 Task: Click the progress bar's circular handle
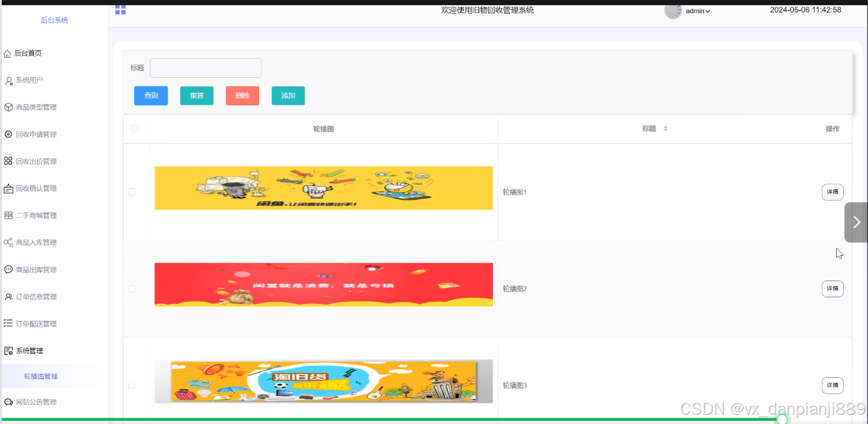(x=782, y=419)
